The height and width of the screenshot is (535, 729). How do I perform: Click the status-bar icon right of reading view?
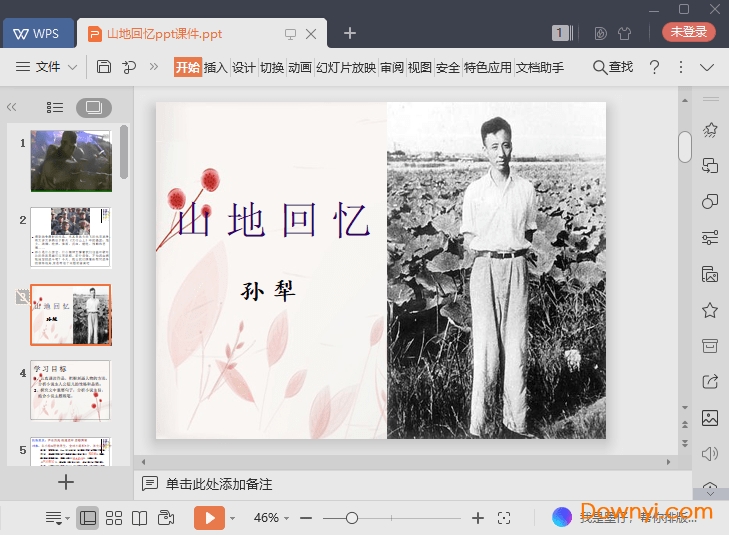[x=166, y=518]
